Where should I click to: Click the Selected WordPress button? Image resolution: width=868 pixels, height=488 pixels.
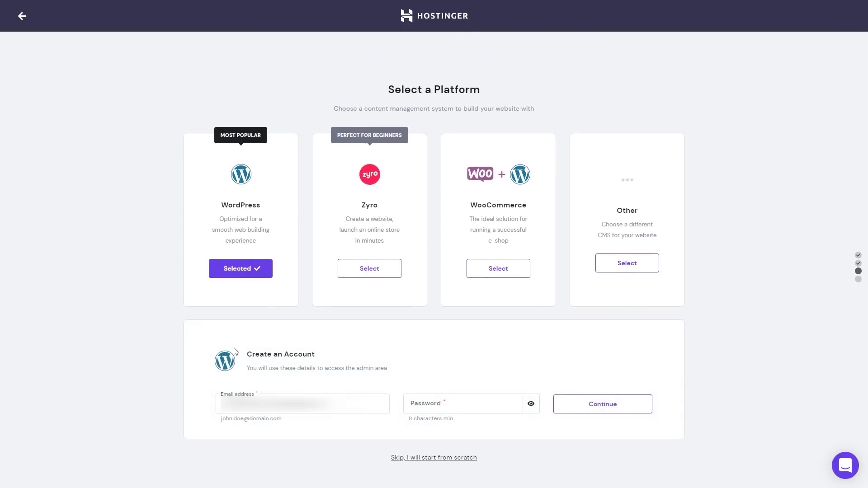(240, 268)
